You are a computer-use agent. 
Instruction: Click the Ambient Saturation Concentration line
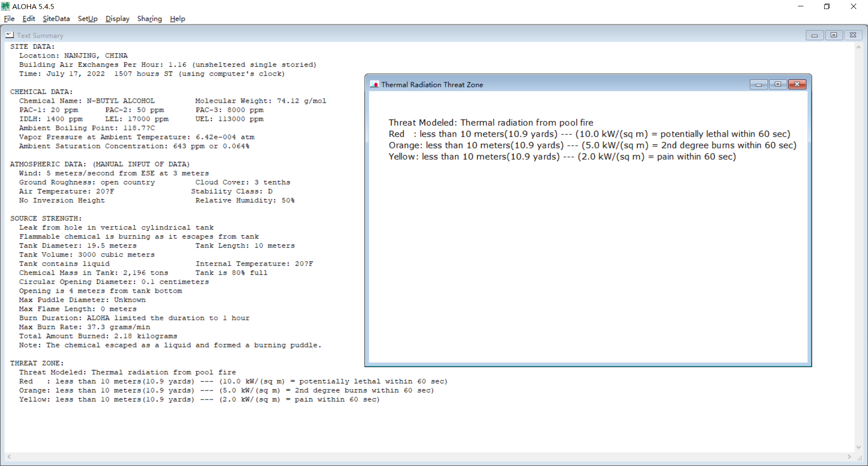(x=134, y=146)
